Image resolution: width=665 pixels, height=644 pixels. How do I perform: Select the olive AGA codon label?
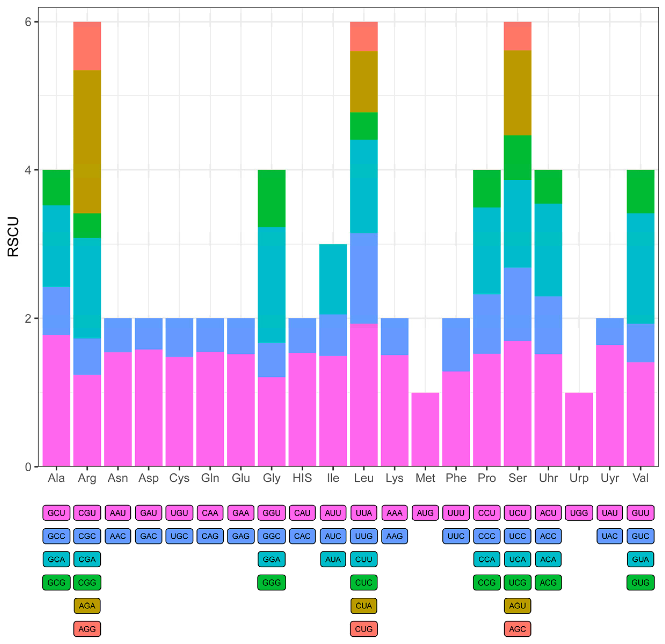pos(87,606)
